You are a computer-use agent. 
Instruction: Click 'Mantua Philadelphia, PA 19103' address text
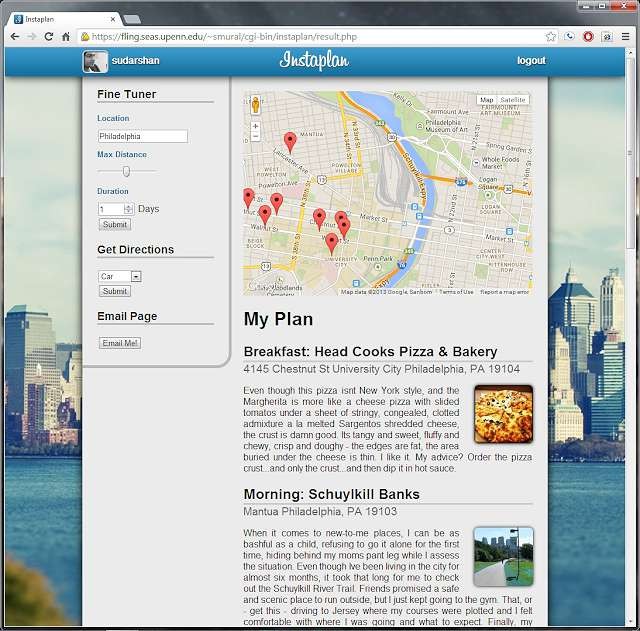[x=320, y=511]
